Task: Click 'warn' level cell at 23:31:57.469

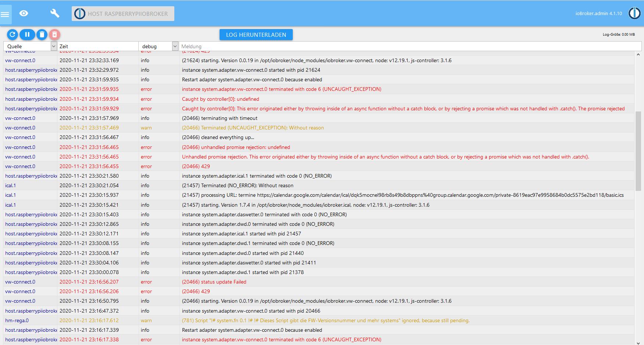Action: 146,128
